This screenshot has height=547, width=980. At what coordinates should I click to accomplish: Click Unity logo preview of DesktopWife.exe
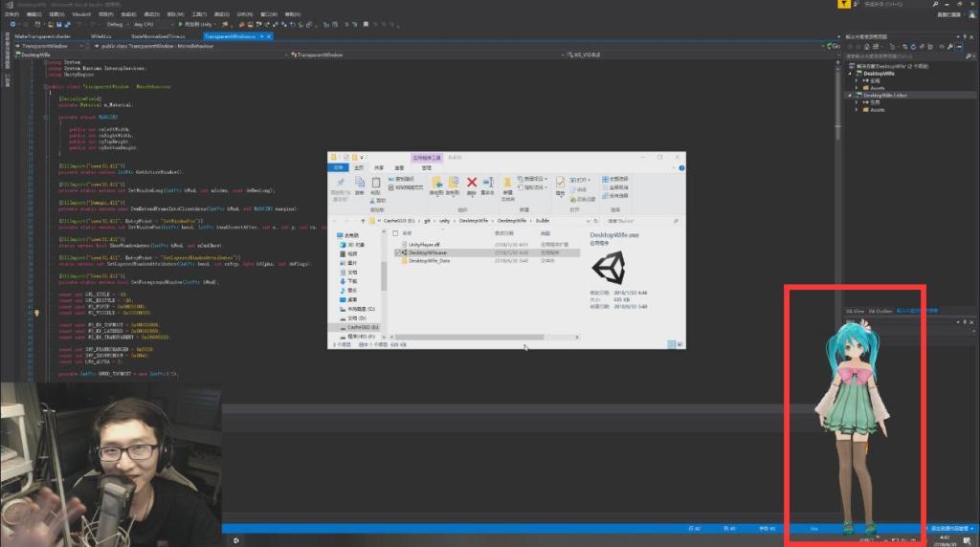pyautogui.click(x=609, y=268)
